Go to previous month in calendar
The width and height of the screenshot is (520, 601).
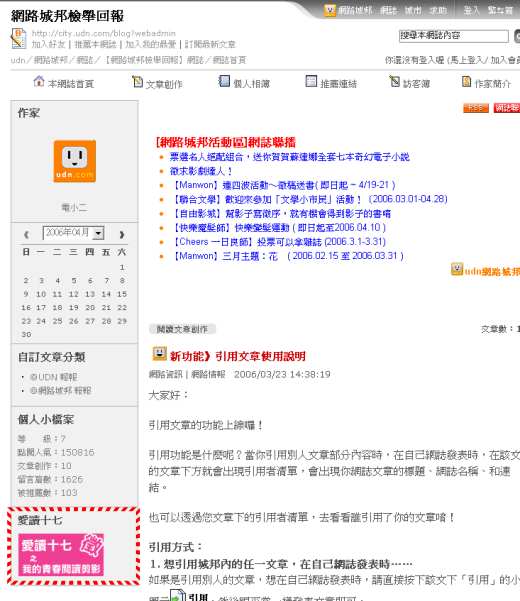coord(26,234)
